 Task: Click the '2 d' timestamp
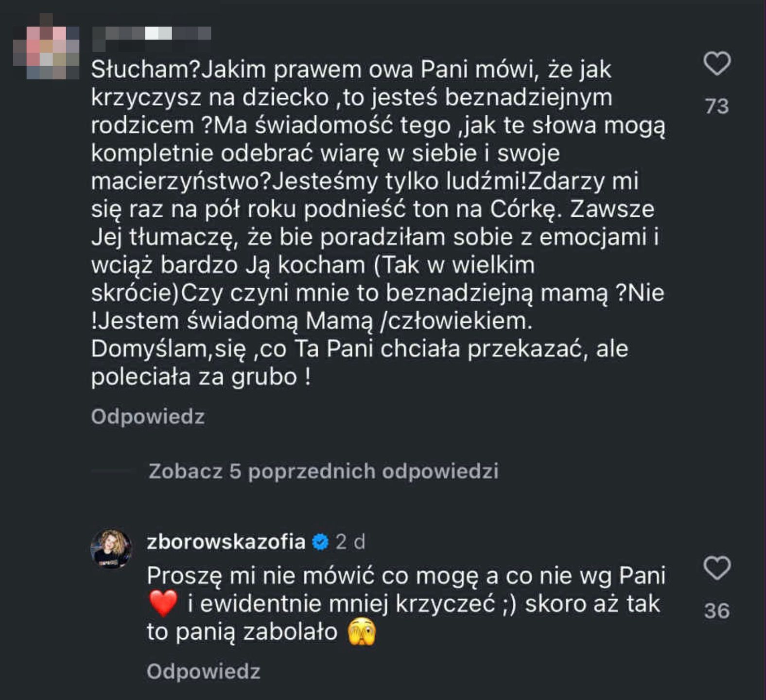(x=350, y=542)
